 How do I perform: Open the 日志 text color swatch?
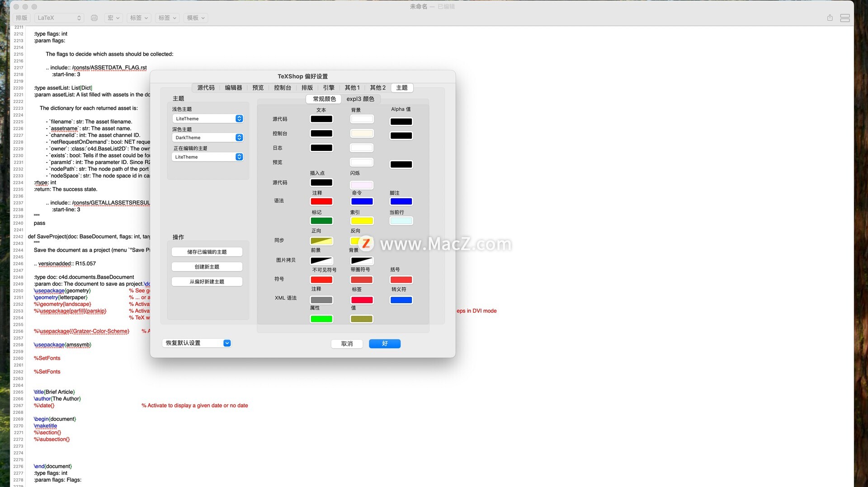coord(321,148)
